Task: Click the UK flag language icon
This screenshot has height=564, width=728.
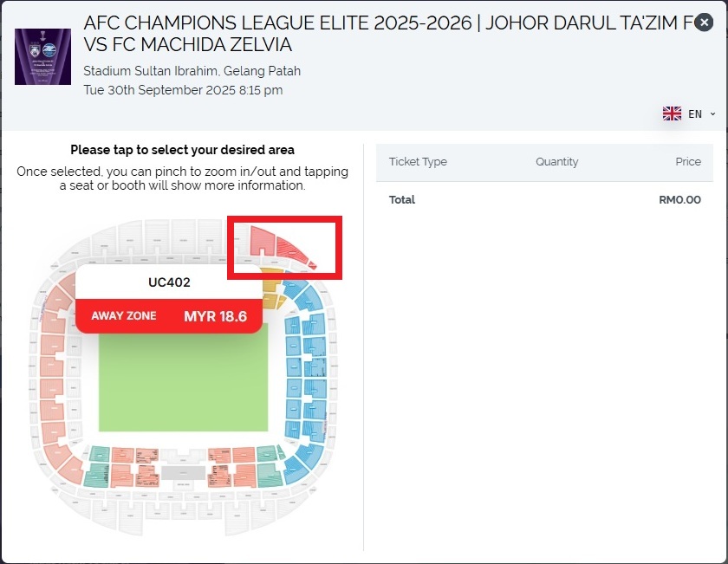Action: tap(672, 113)
